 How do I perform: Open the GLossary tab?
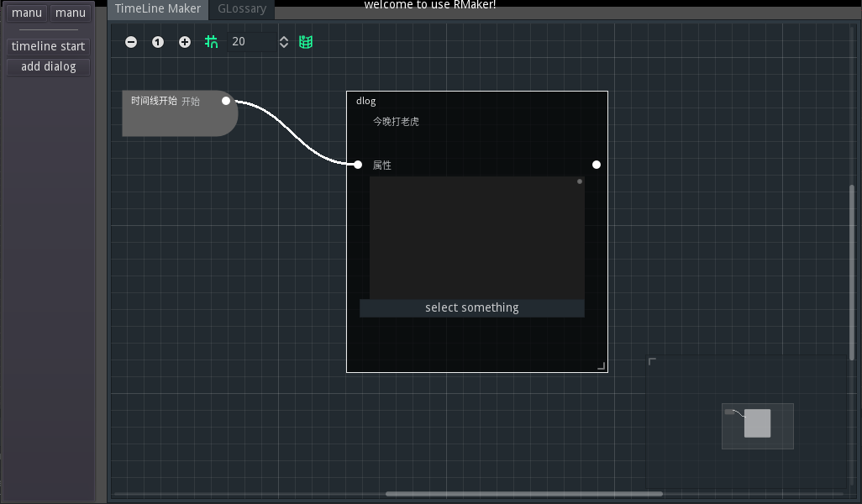pyautogui.click(x=242, y=8)
